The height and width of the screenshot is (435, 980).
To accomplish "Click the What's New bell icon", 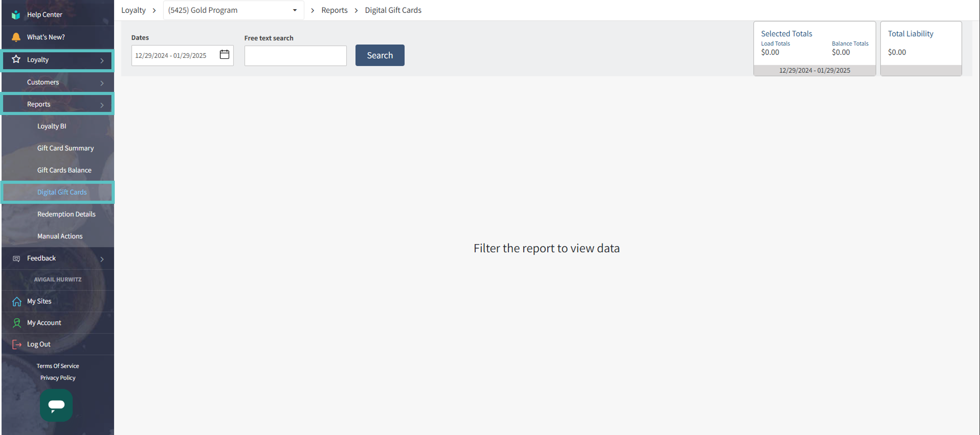I will [16, 37].
